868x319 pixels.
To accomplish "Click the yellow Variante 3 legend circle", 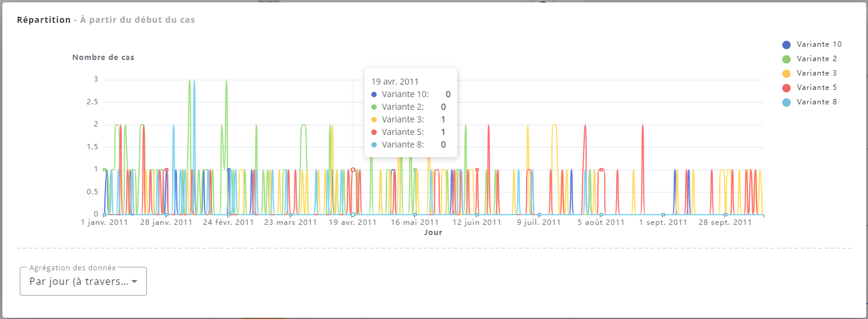I will coord(786,74).
